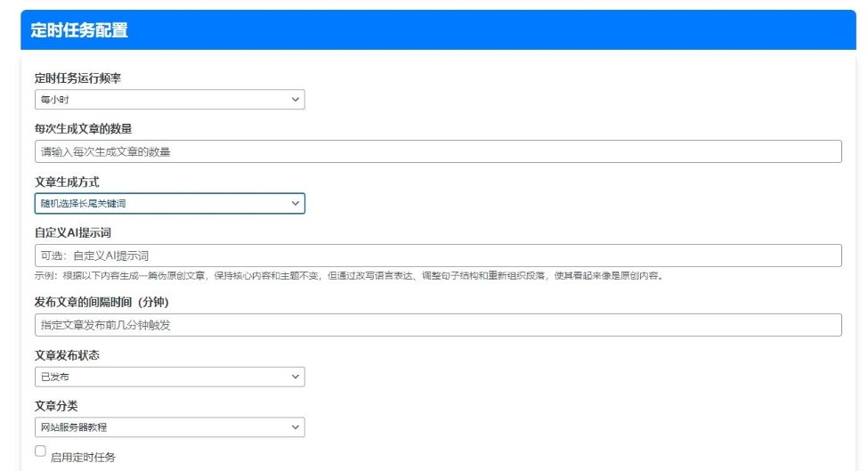Click the chevron arrow on 网站服务器教程 select

click(296, 427)
